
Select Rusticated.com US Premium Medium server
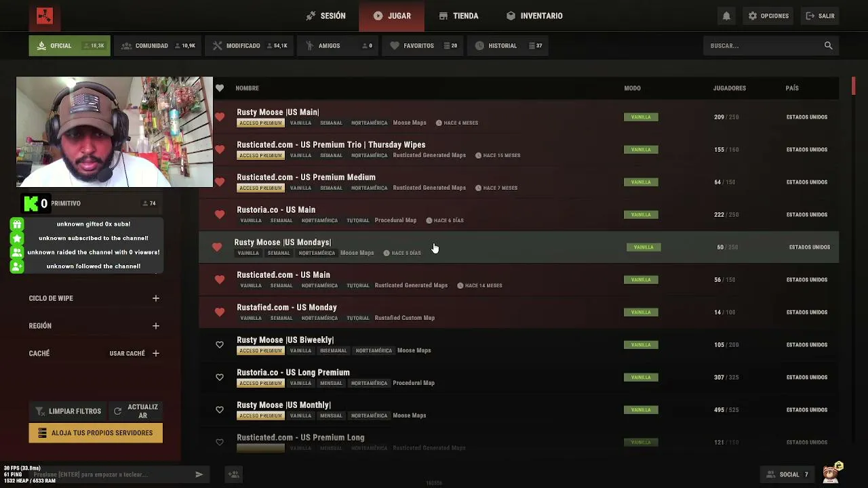click(519, 182)
